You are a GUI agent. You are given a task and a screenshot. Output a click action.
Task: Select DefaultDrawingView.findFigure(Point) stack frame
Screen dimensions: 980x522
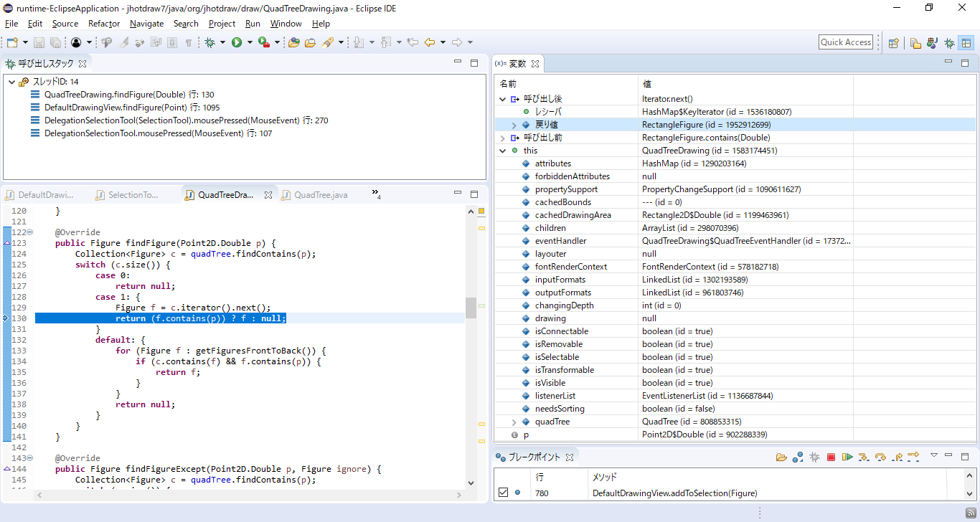[132, 108]
